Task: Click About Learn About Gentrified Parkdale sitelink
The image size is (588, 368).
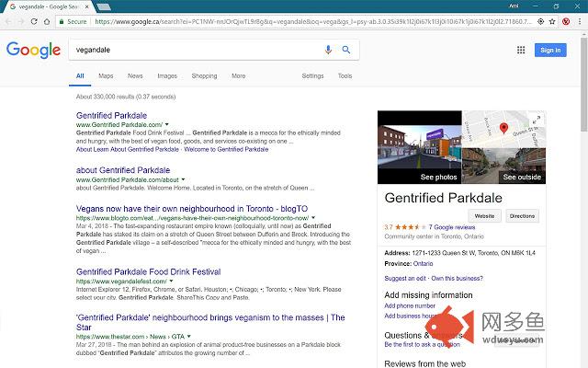Action: 128,149
